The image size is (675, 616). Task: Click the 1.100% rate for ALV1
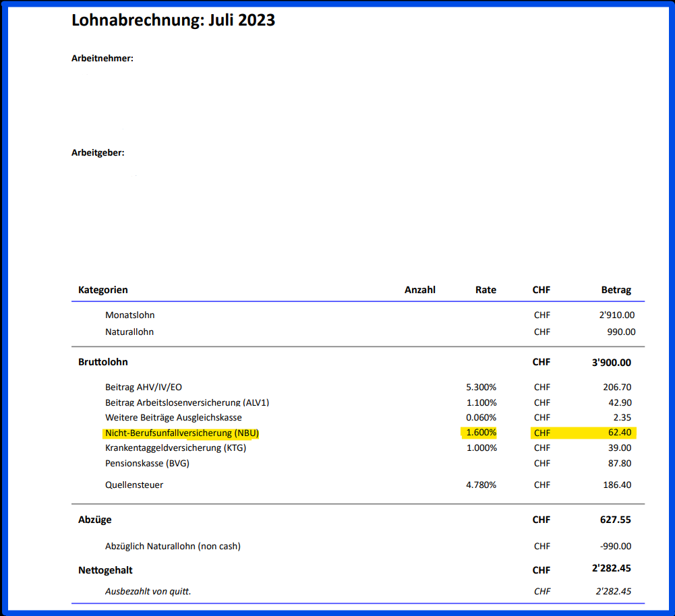point(481,402)
